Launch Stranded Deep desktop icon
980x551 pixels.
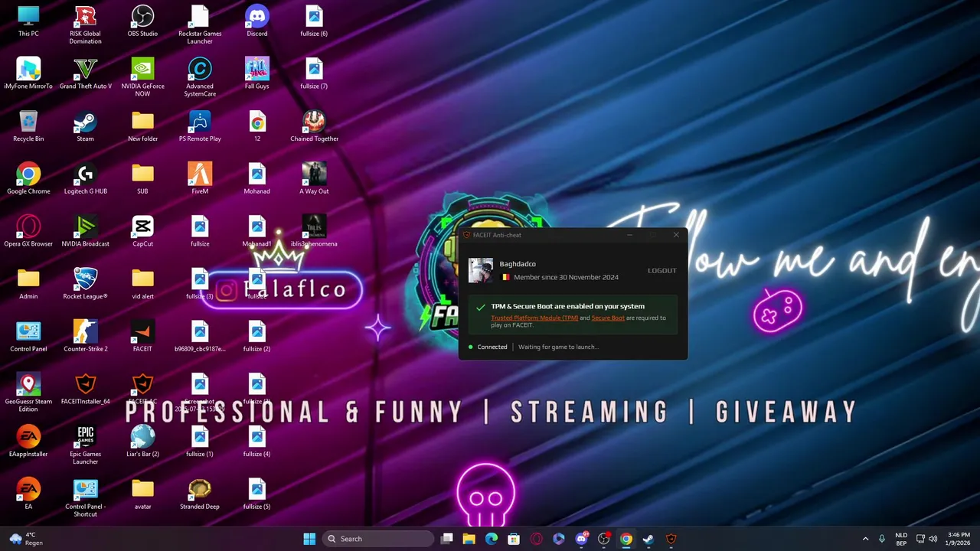[x=200, y=494]
